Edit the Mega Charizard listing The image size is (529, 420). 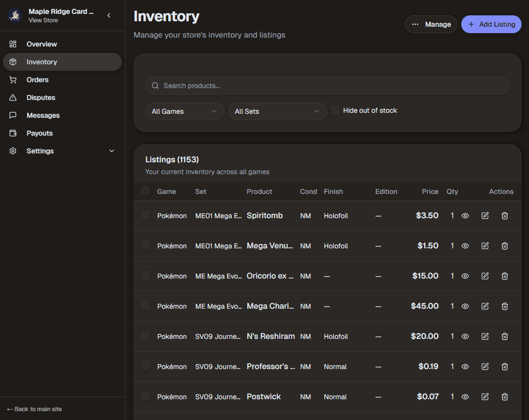pos(485,306)
